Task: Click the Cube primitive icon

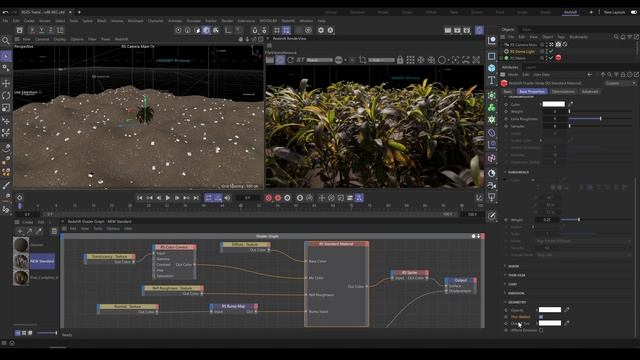Action: pyautogui.click(x=492, y=68)
